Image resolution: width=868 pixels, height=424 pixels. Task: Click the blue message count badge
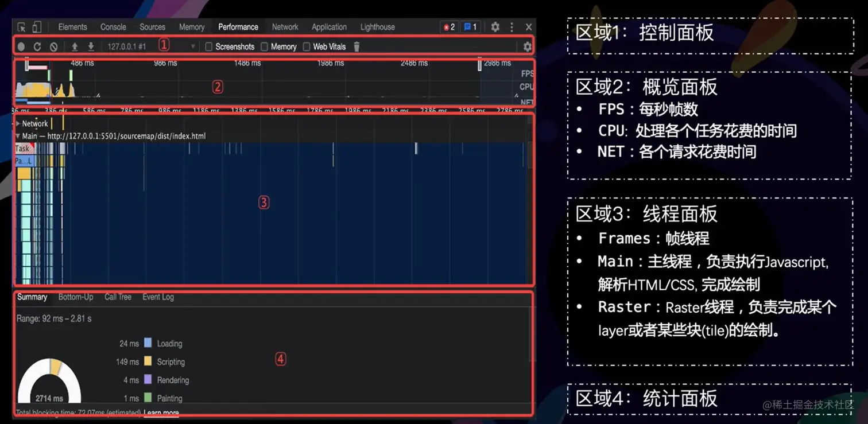pos(471,27)
